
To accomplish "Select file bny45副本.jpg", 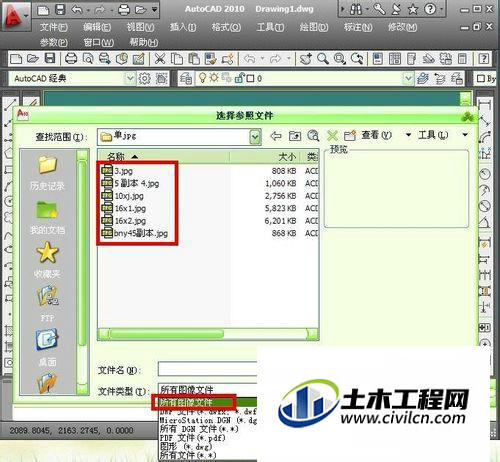I will [135, 233].
